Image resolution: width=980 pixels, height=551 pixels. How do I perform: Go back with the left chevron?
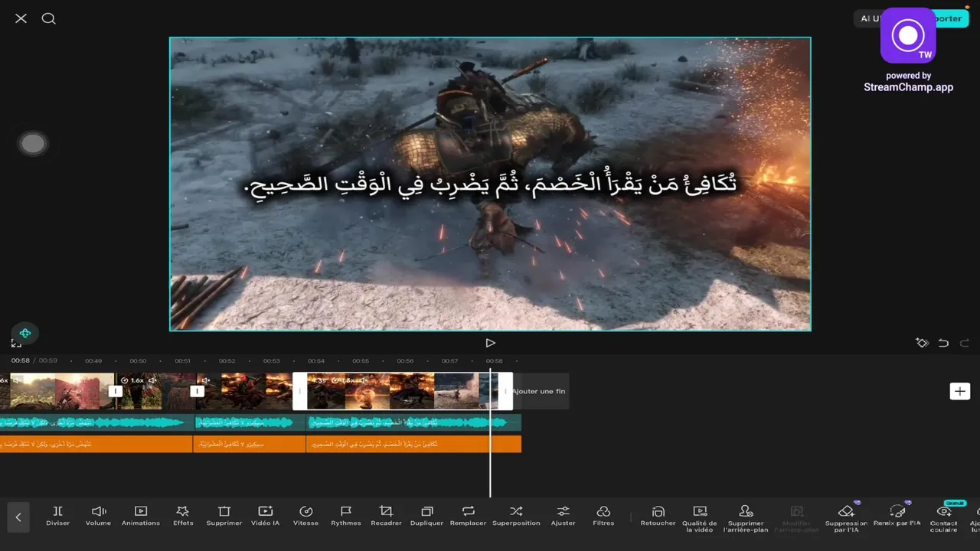18,517
